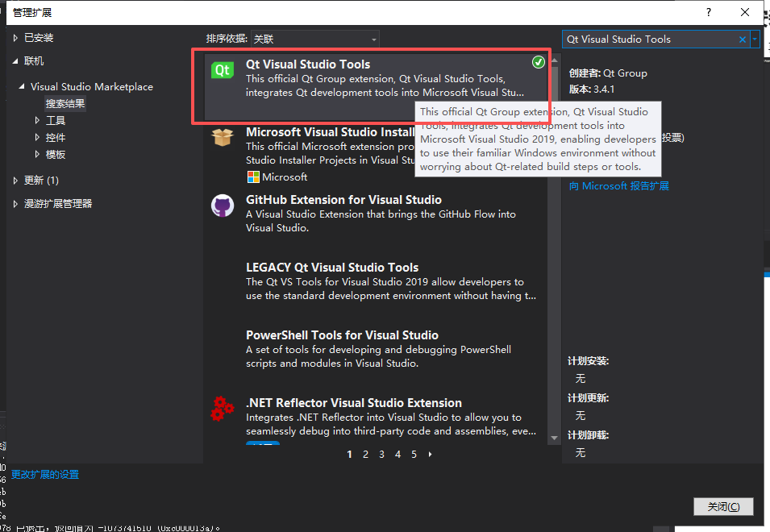
Task: Click the green installed checkmark on Qt Tools
Action: coord(539,62)
